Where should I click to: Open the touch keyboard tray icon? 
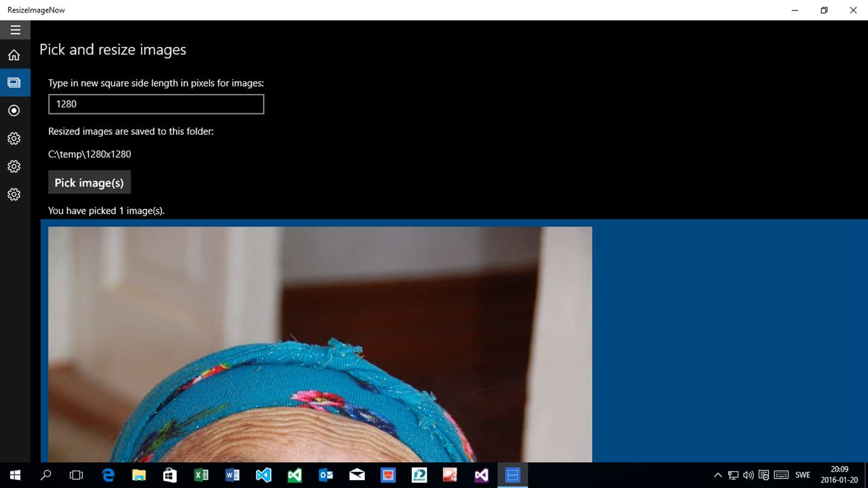pyautogui.click(x=781, y=475)
